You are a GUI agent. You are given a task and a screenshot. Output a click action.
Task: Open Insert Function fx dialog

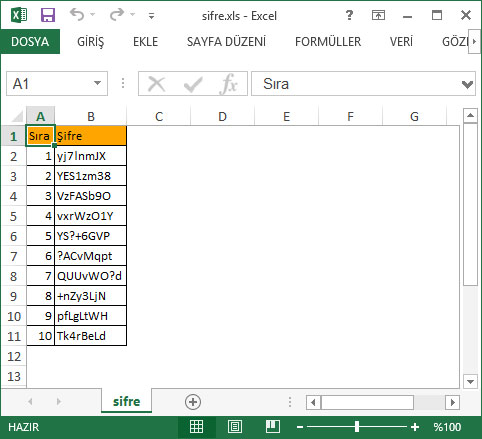click(229, 84)
